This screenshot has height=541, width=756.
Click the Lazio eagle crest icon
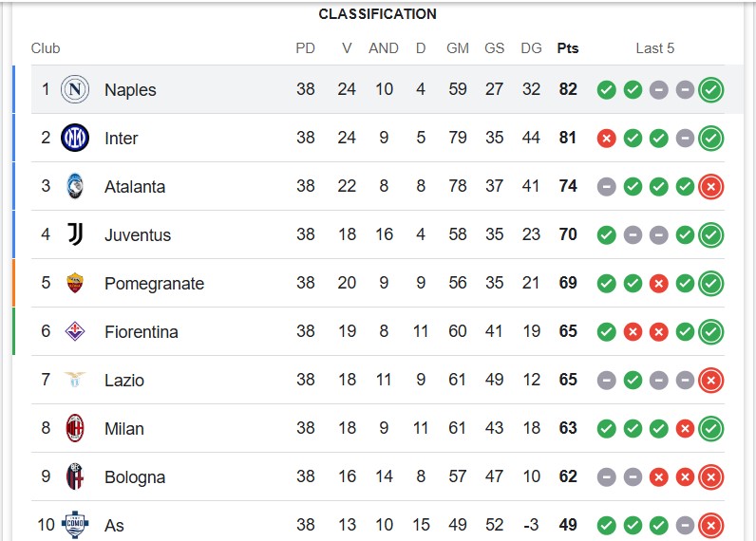point(75,380)
